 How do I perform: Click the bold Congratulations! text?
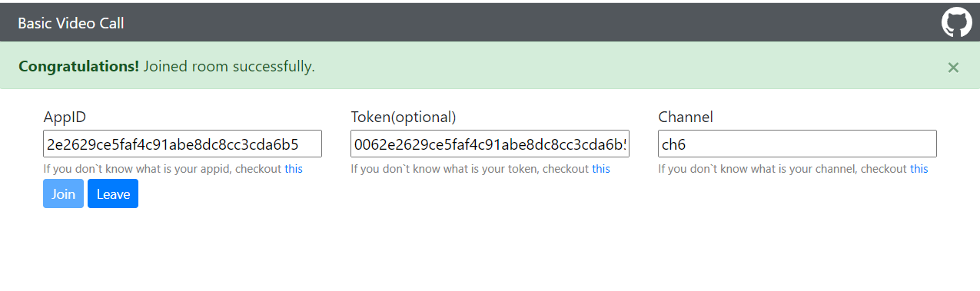[78, 67]
